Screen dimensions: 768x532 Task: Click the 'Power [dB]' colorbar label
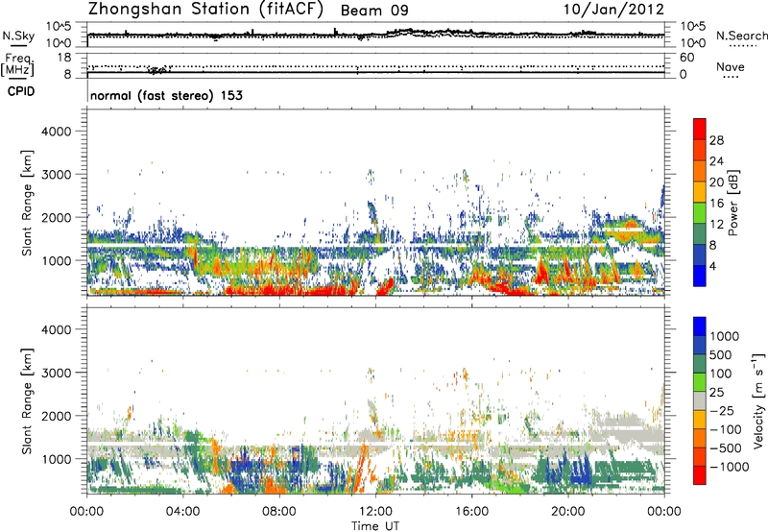point(732,204)
